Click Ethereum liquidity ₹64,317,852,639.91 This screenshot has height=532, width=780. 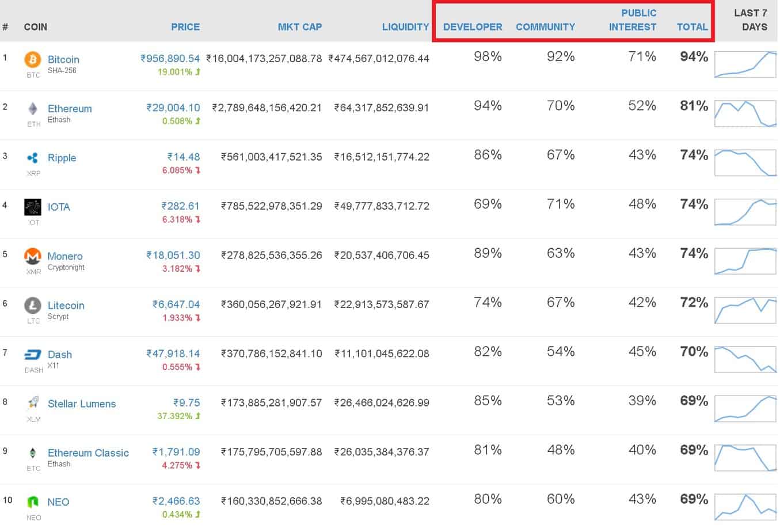(382, 108)
